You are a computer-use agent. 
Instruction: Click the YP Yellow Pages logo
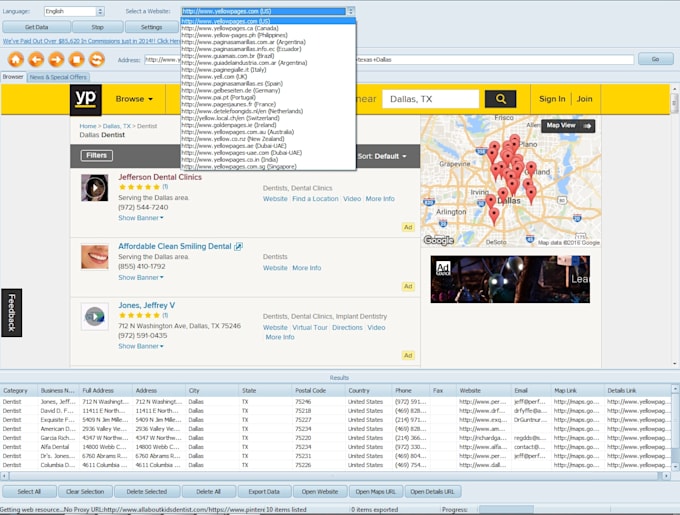pyautogui.click(x=85, y=99)
